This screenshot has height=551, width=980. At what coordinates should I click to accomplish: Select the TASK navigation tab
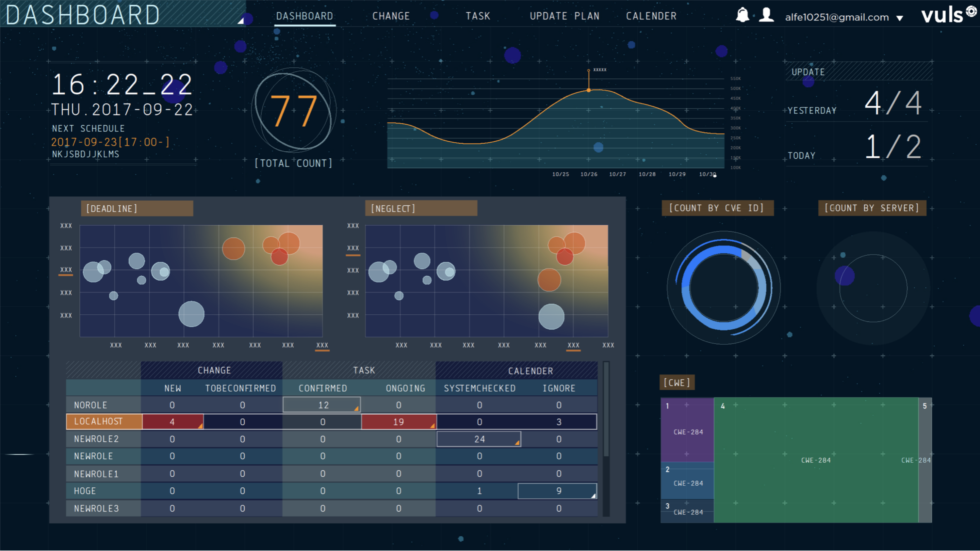coord(478,16)
